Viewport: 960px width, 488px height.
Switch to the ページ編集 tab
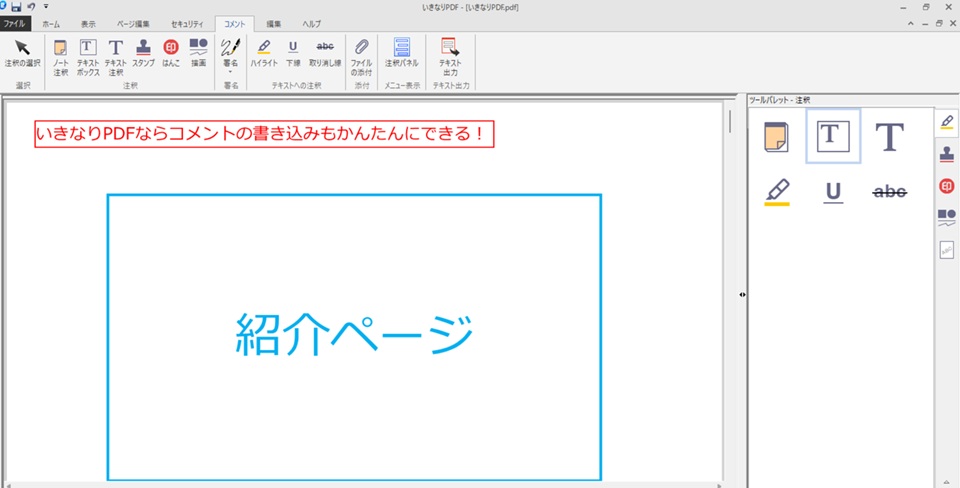(134, 22)
